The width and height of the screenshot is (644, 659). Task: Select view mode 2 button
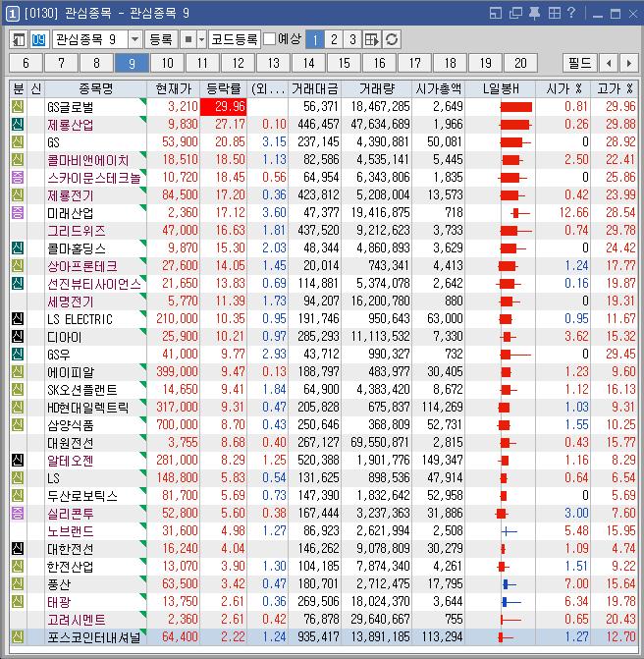(x=334, y=39)
